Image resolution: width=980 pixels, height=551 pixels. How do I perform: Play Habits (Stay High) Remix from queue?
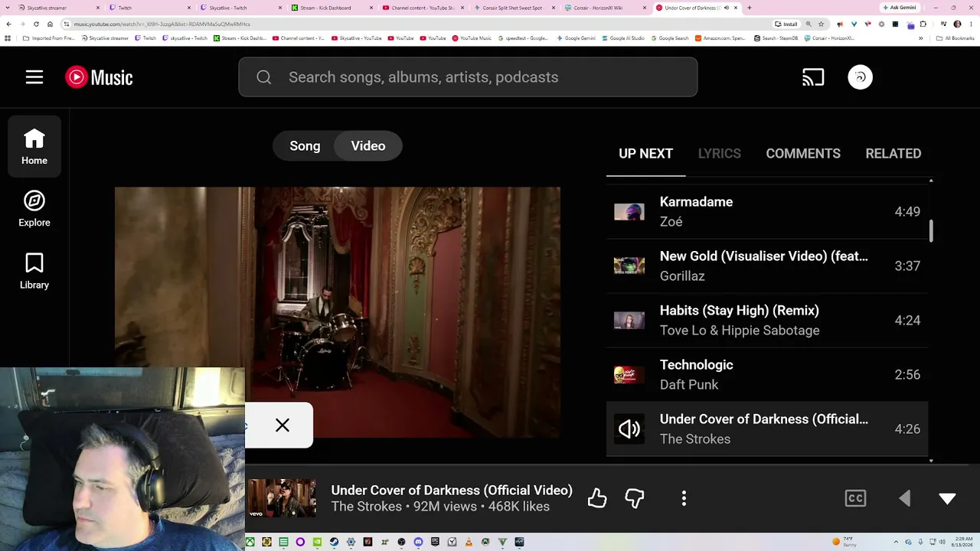767,321
